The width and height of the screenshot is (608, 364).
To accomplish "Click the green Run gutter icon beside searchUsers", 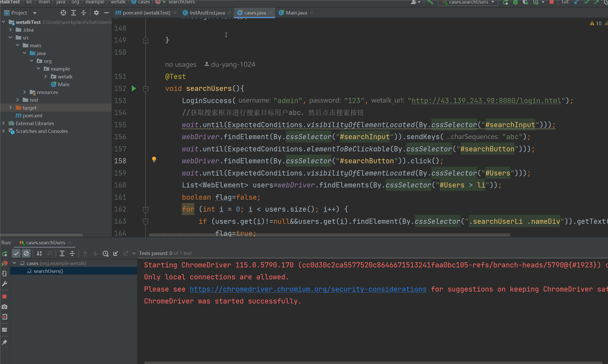I will (x=134, y=89).
